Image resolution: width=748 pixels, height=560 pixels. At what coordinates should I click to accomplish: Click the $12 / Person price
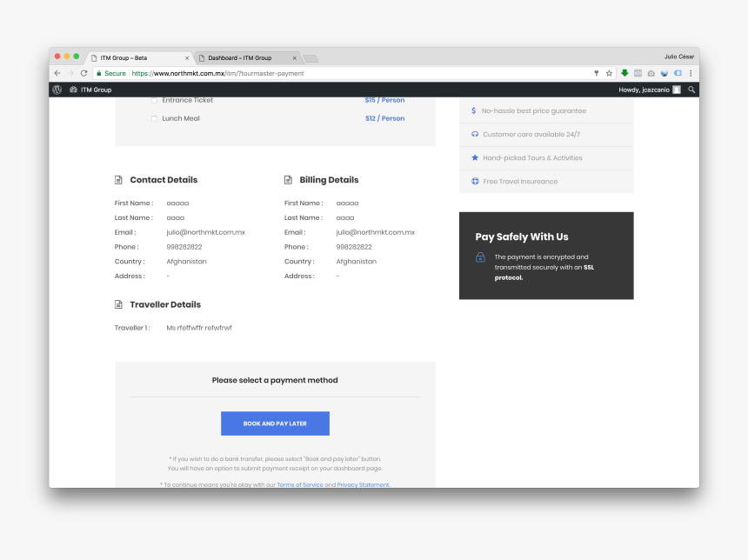click(x=384, y=118)
